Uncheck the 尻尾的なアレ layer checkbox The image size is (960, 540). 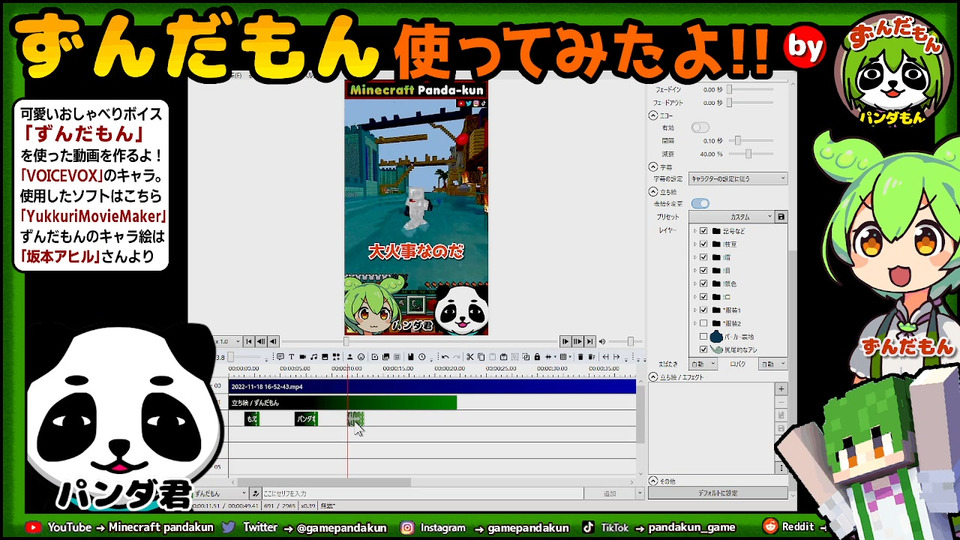point(703,350)
